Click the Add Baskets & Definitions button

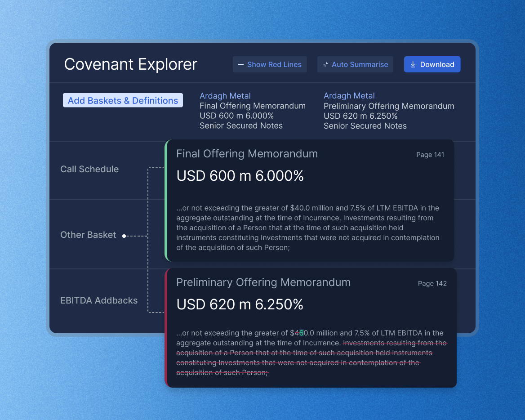[123, 100]
